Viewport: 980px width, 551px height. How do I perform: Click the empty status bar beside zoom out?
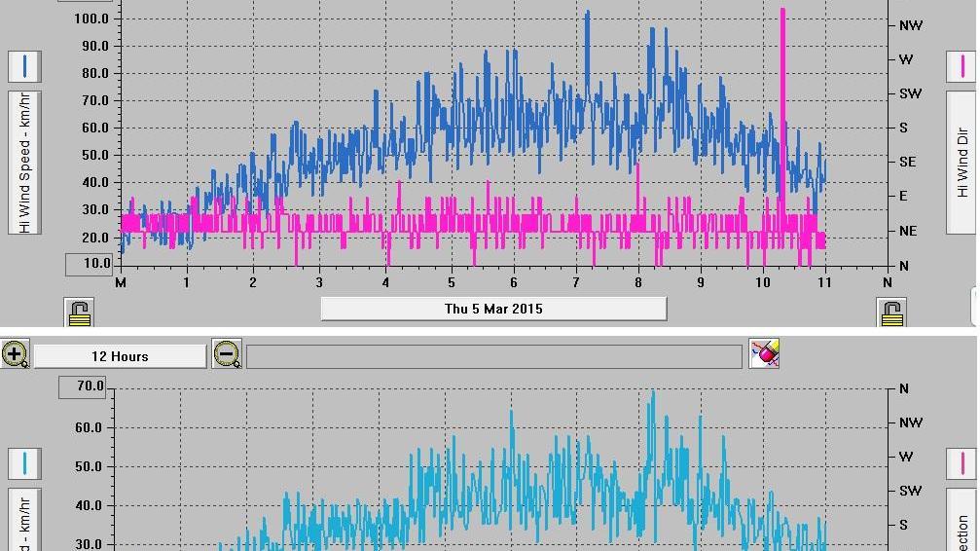click(x=494, y=356)
